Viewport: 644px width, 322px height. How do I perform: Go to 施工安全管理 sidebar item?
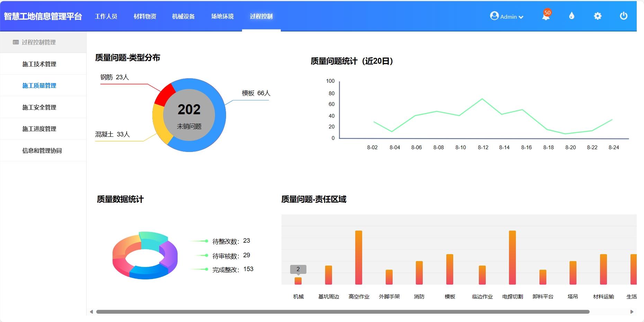coord(39,107)
